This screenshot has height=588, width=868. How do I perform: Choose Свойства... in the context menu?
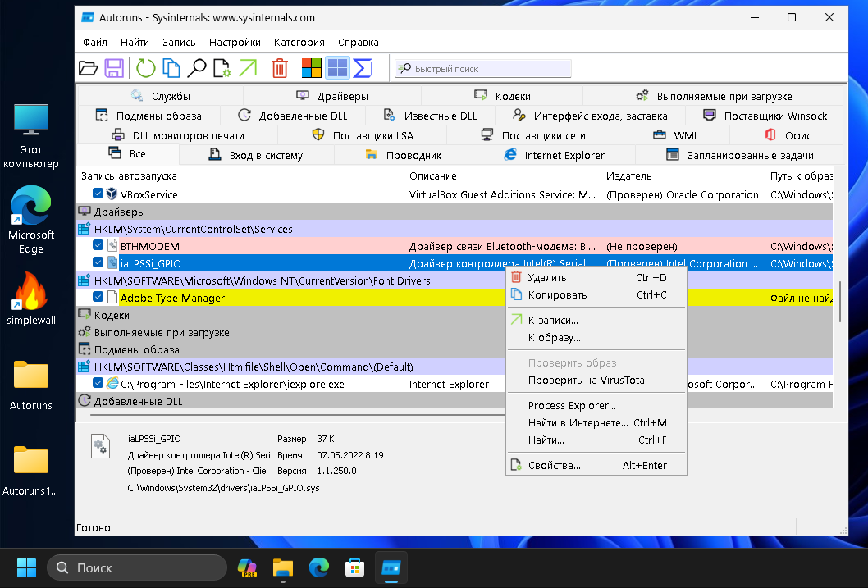coord(596,465)
